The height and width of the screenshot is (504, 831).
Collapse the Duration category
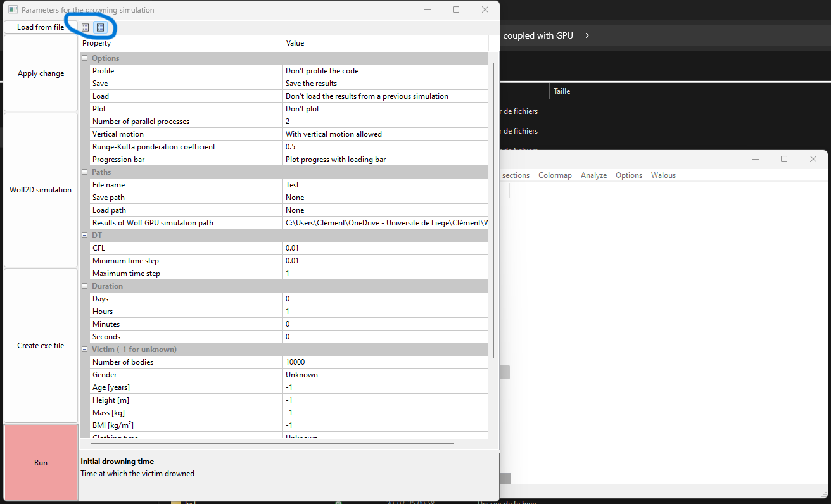pyautogui.click(x=84, y=286)
